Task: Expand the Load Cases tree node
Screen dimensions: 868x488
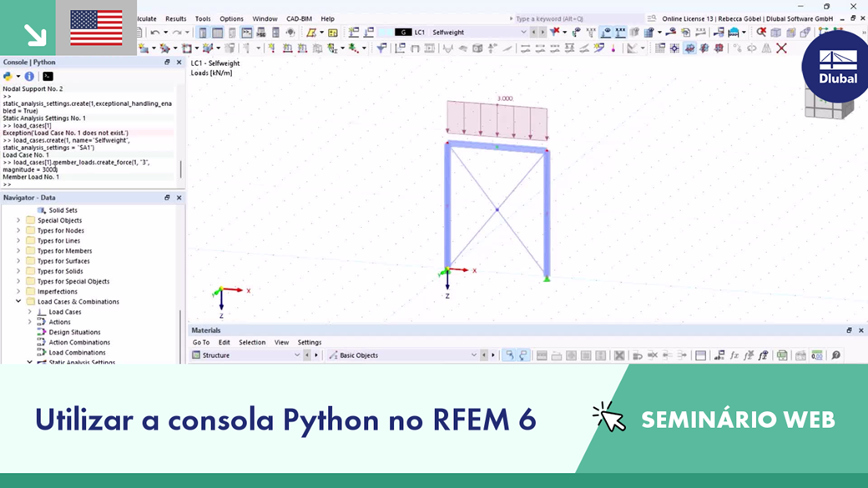Action: coord(29,312)
